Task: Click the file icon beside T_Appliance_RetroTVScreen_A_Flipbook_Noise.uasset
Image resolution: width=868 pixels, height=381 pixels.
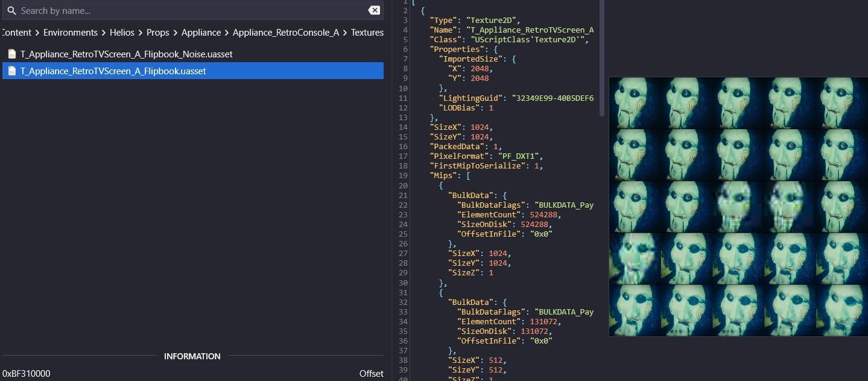Action: 11,54
